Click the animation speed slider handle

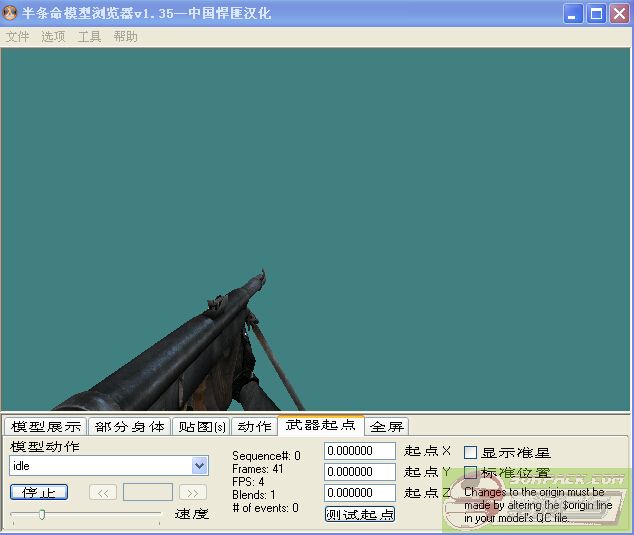click(x=41, y=514)
